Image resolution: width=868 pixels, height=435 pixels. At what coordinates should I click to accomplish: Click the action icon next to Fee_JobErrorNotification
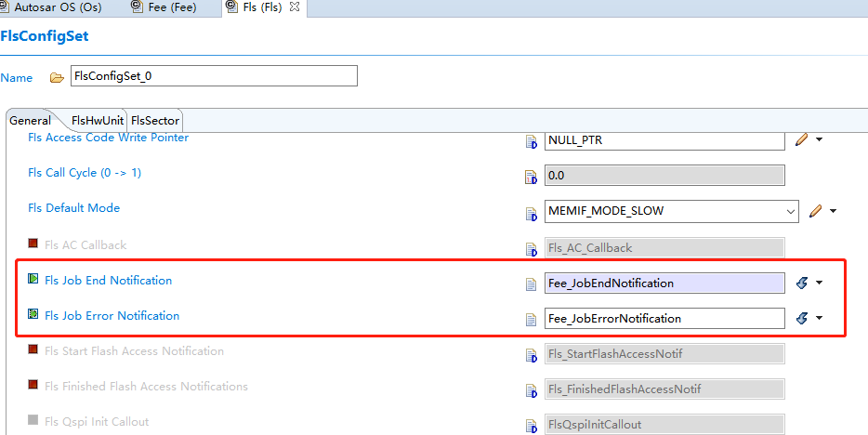click(x=802, y=318)
